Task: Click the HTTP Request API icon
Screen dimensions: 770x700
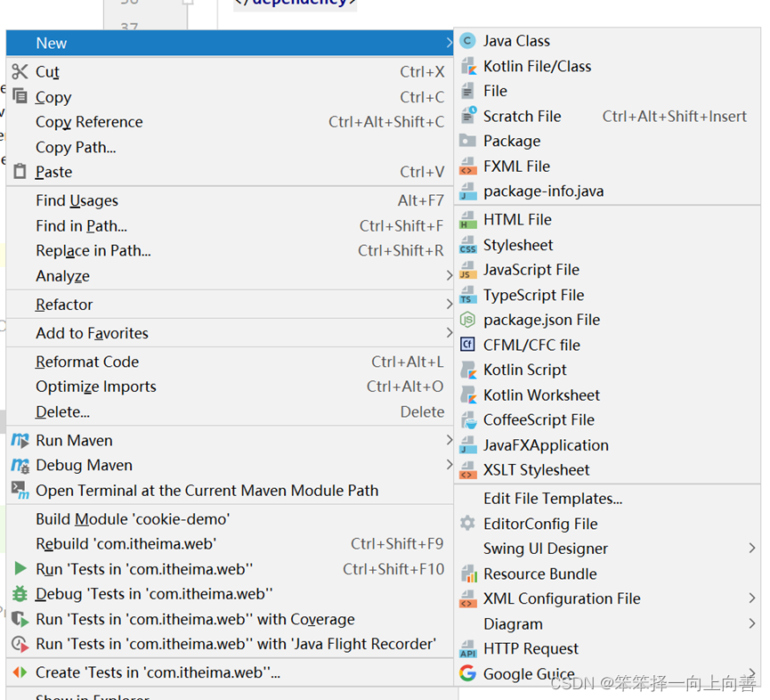Action: pos(468,649)
